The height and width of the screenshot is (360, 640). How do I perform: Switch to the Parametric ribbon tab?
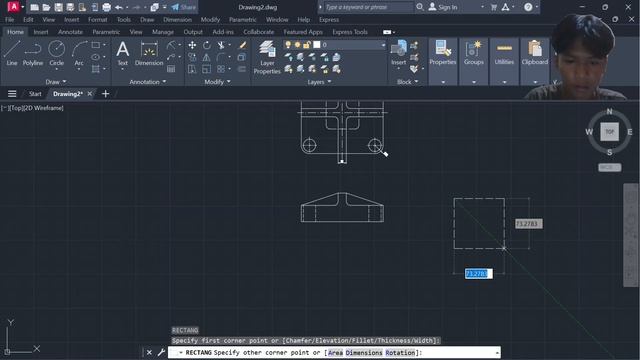[106, 32]
